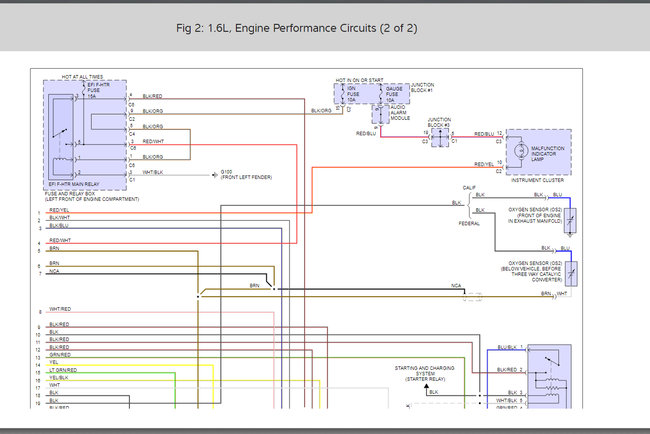Click the 'LT GRN/RED' label on wire 15
The width and height of the screenshot is (650, 434).
pos(63,370)
